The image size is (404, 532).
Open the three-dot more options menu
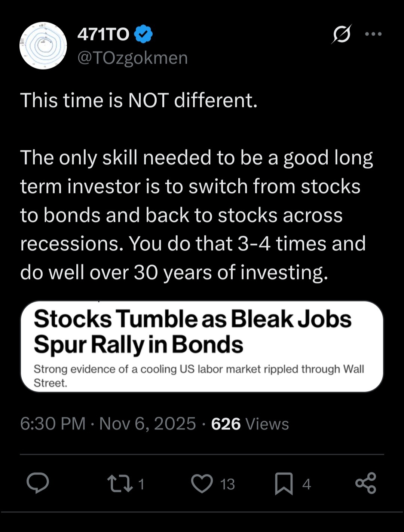point(373,34)
